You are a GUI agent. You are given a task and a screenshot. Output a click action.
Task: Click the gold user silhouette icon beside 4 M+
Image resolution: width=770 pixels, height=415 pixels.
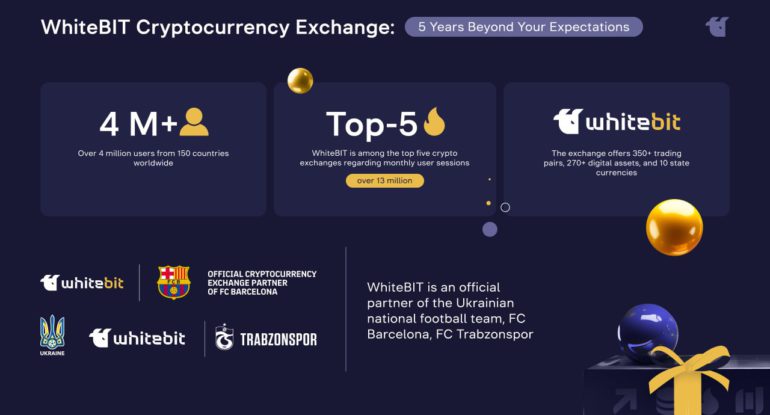pos(194,122)
